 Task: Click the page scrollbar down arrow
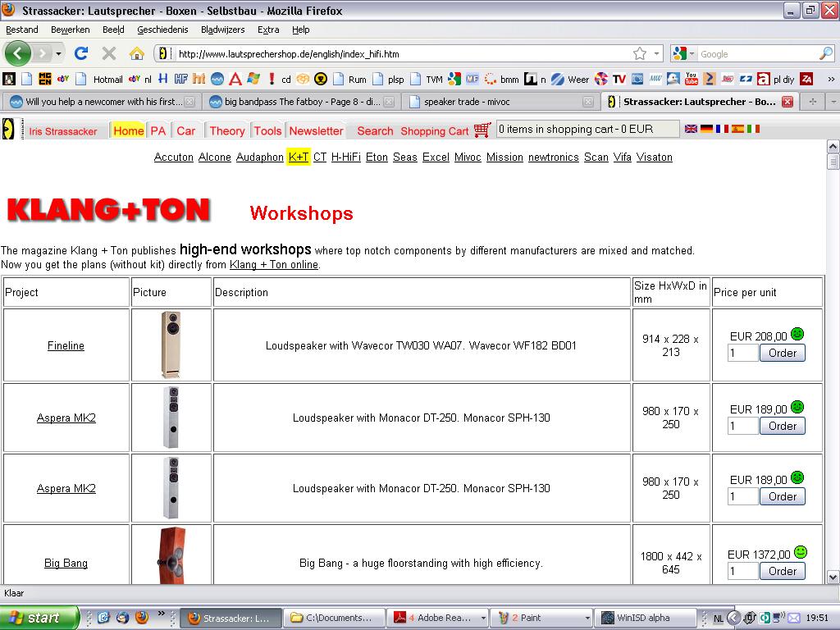click(x=833, y=577)
